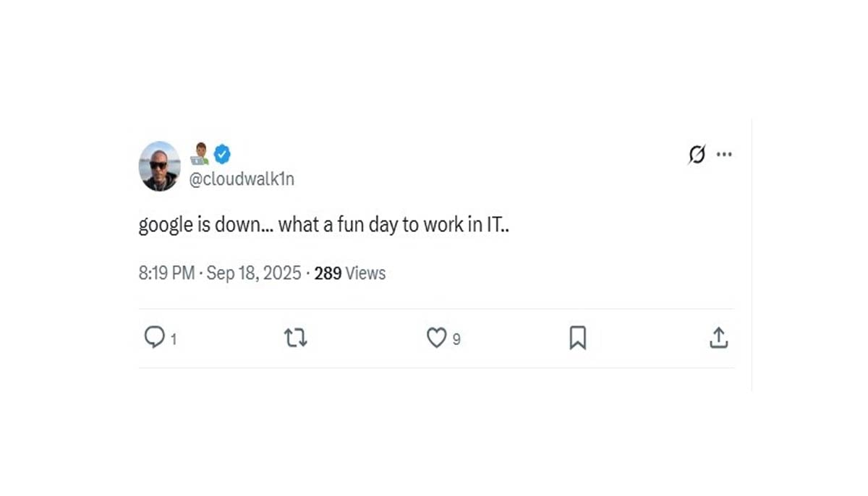The width and height of the screenshot is (868, 496).
Task: Open the three-dot more options menu
Action: coord(724,154)
